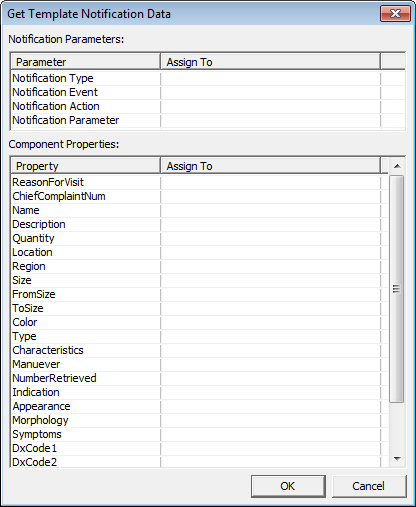This screenshot has width=416, height=507.
Task: Select the Assign To cell for Description
Action: point(270,224)
